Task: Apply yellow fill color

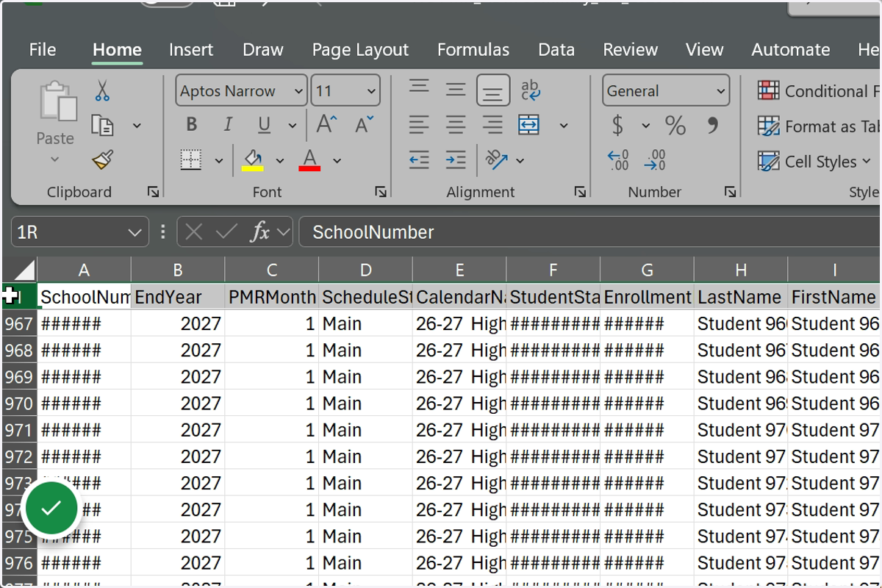Action: [252, 160]
